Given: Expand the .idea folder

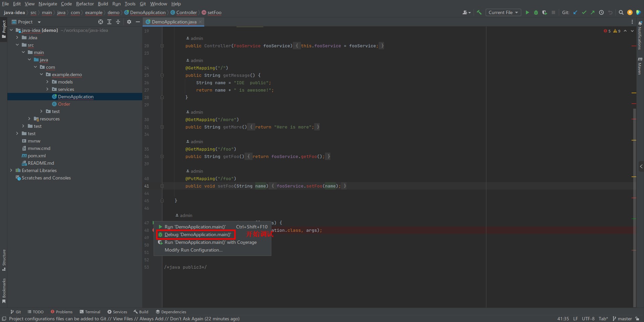Looking at the screenshot, I should tap(17, 38).
